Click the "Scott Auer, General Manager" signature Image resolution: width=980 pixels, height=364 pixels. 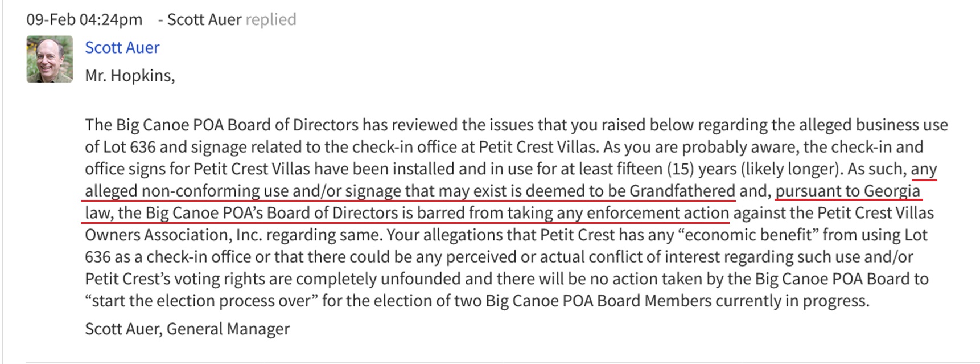tap(187, 329)
